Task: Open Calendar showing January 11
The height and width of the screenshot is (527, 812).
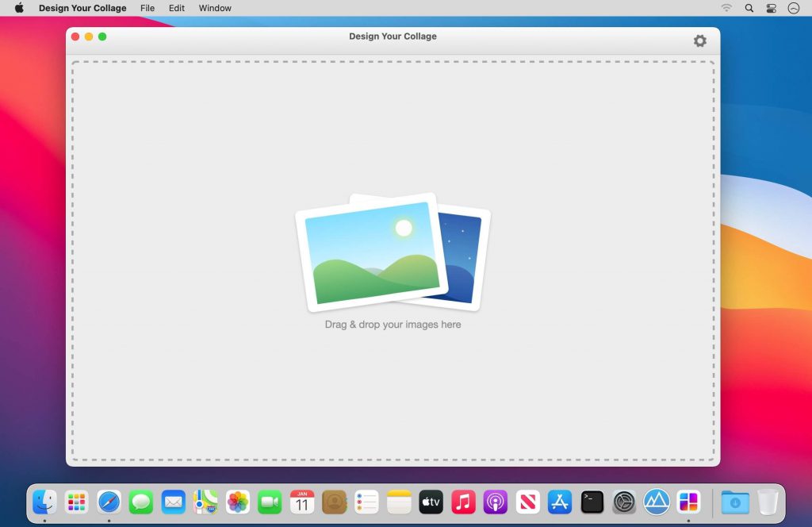Action: click(x=302, y=502)
